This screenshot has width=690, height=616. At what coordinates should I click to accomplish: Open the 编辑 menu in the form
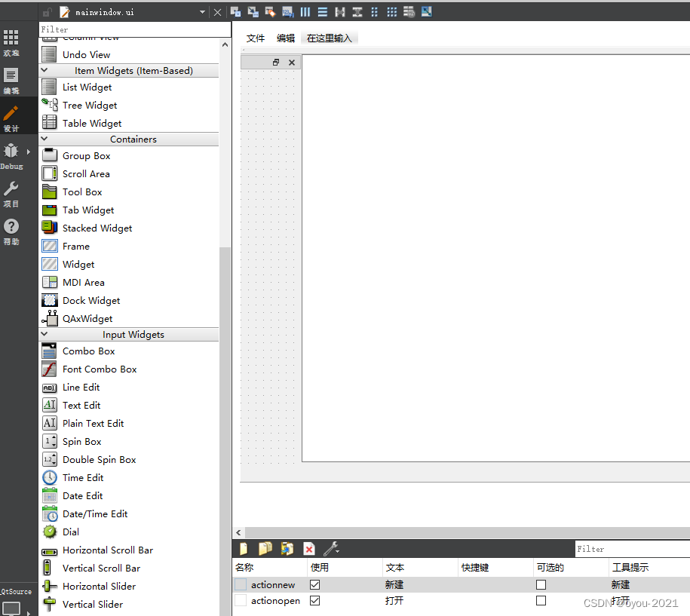(x=286, y=37)
